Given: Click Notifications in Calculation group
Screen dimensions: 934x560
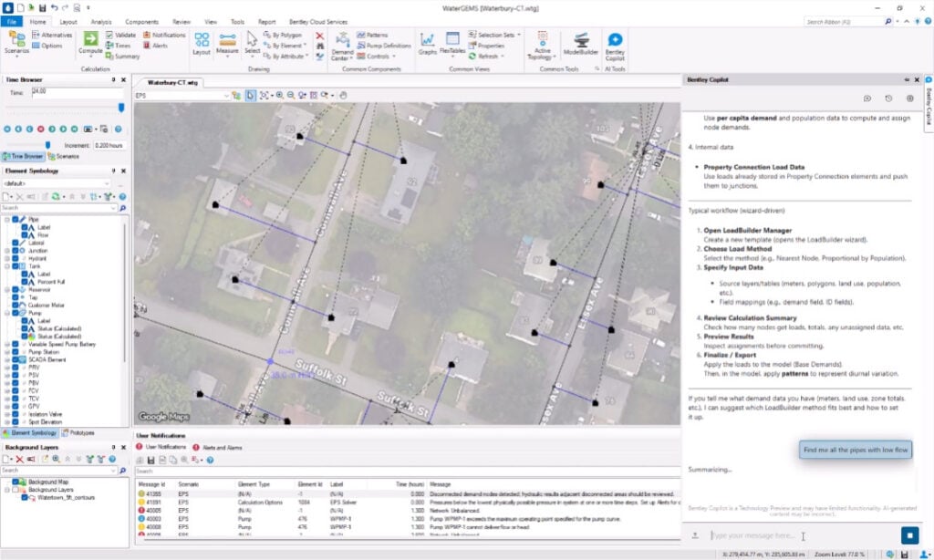Looking at the screenshot, I should (x=164, y=36).
